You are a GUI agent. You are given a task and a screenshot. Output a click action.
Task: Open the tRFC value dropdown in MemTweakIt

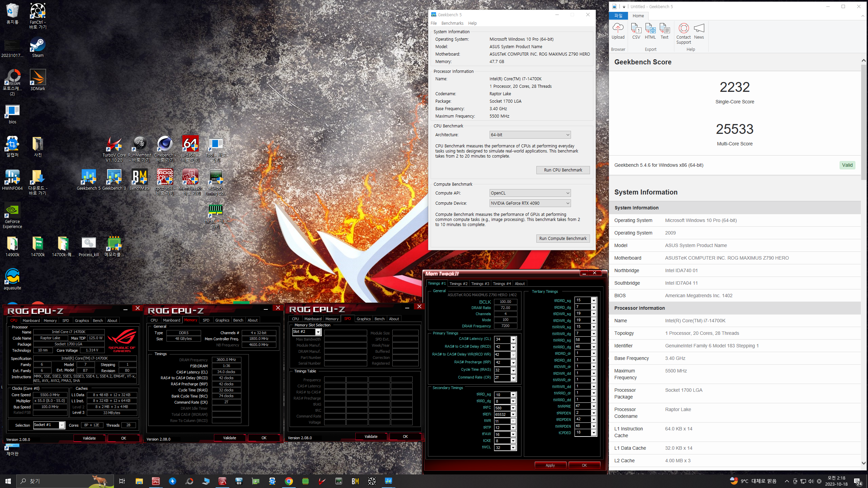click(x=513, y=408)
